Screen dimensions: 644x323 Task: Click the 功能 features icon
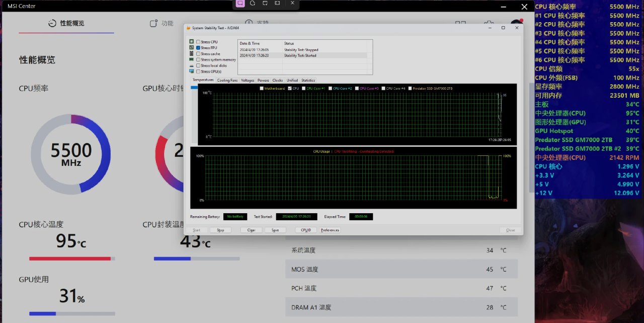[x=154, y=24]
